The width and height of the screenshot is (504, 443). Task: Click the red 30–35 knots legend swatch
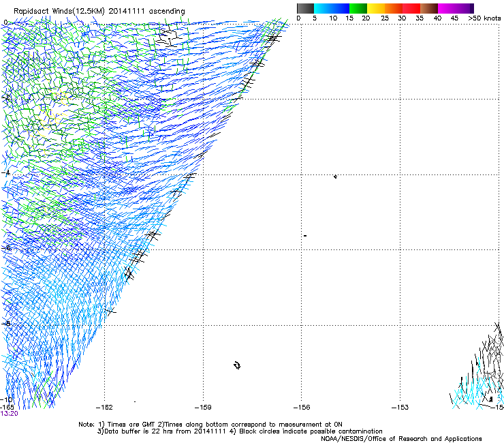click(411, 8)
